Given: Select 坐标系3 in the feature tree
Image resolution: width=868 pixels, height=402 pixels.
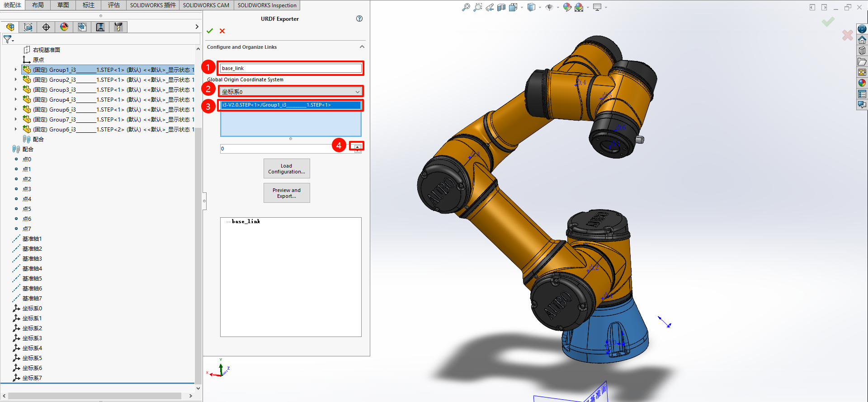Looking at the screenshot, I should point(32,338).
